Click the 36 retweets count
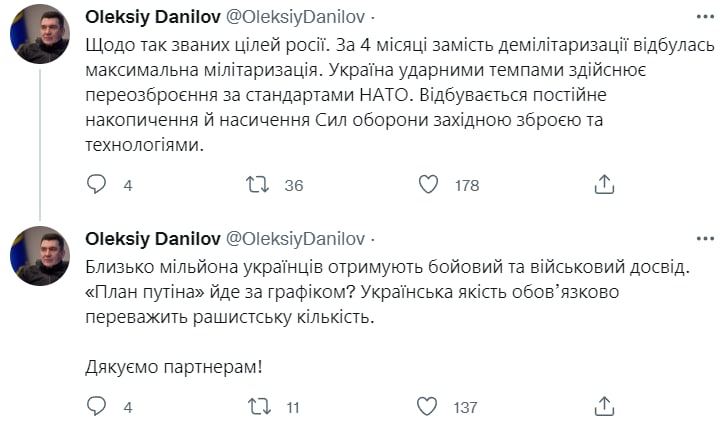Screen dimensions: 728x427 point(294,186)
